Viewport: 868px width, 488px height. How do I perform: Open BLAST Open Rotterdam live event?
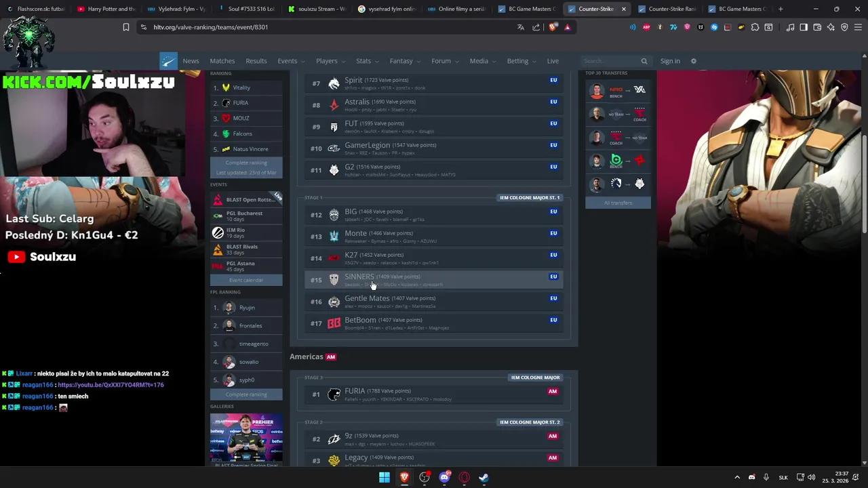(x=246, y=199)
